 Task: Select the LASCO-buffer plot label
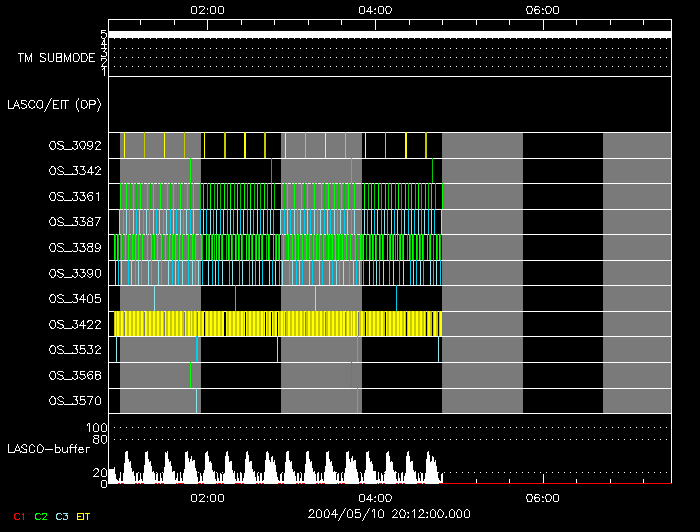tap(49, 450)
